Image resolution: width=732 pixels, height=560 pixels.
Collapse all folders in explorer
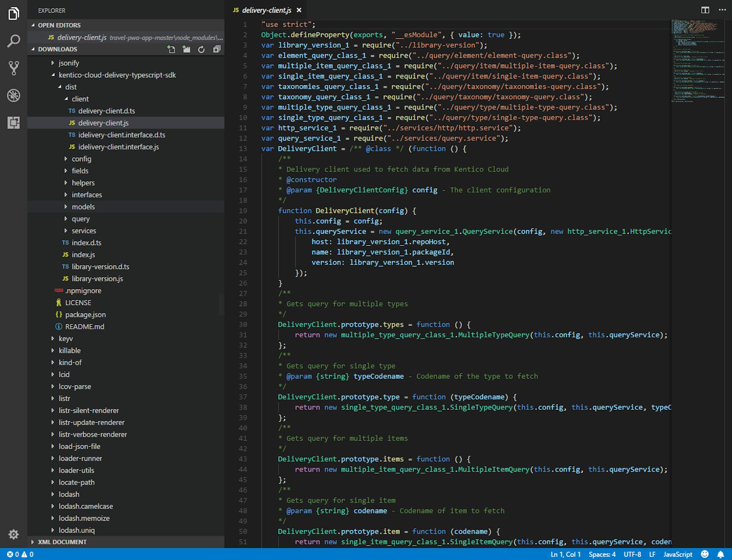[217, 49]
